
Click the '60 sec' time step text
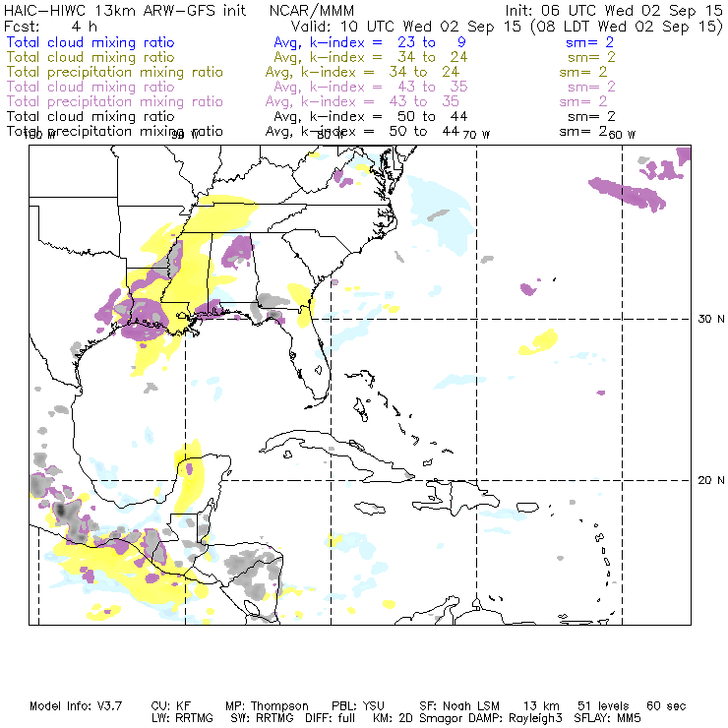[x=666, y=706]
